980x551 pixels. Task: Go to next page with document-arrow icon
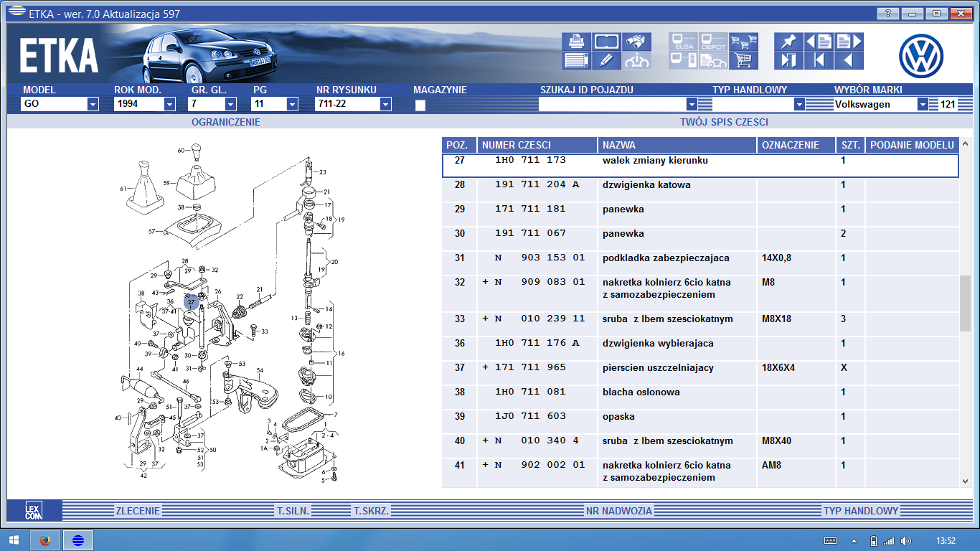(x=848, y=42)
